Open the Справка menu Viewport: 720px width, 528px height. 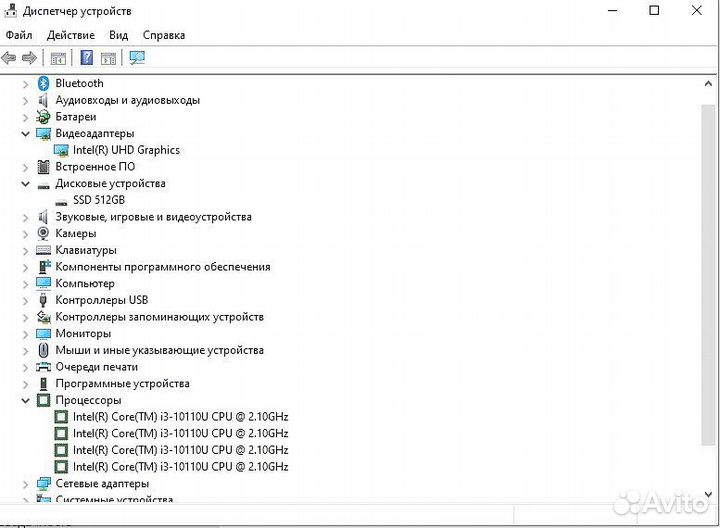(x=164, y=35)
